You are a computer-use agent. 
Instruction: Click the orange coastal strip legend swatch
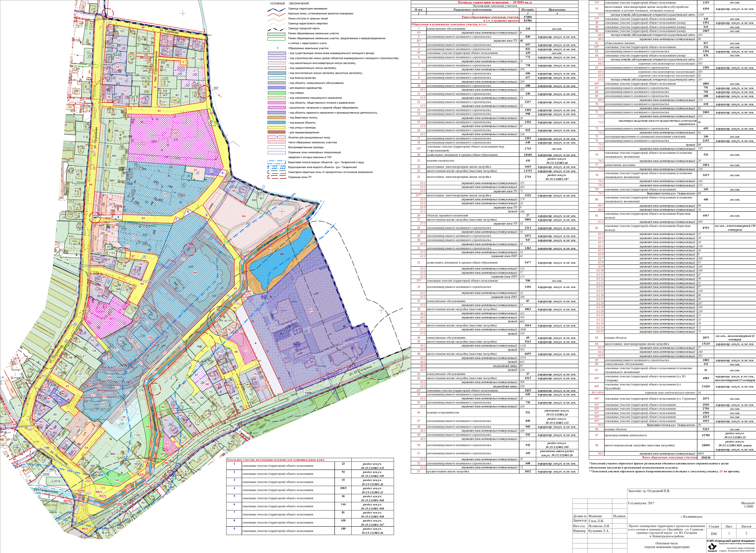(x=277, y=117)
